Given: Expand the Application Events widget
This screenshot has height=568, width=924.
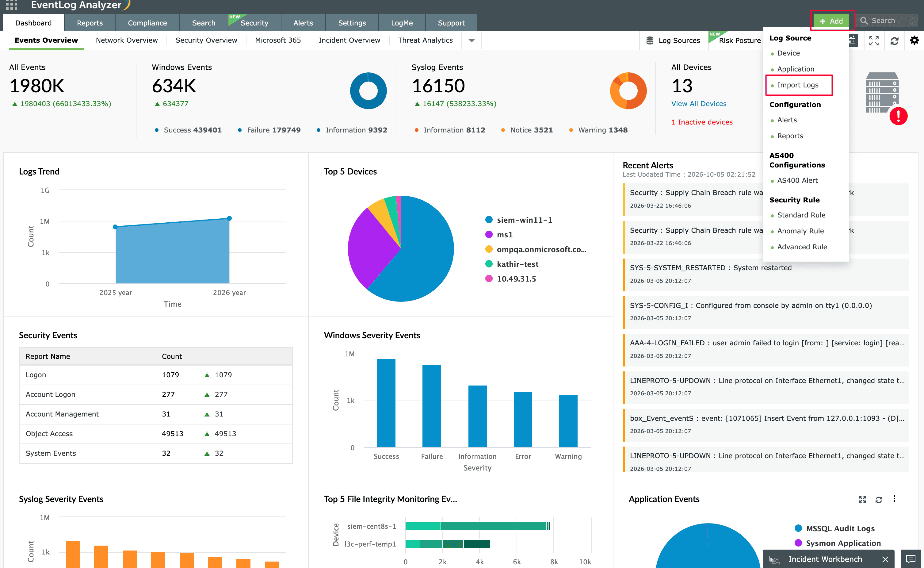Looking at the screenshot, I should click(x=862, y=499).
